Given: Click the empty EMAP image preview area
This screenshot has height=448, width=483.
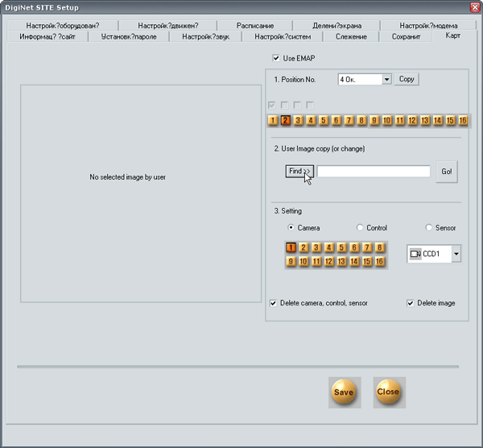Looking at the screenshot, I should [141, 193].
